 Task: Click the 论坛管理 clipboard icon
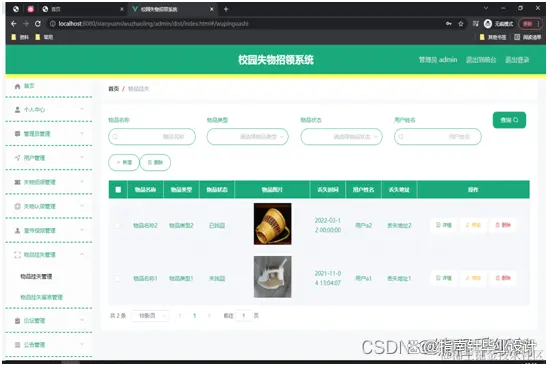(17, 321)
